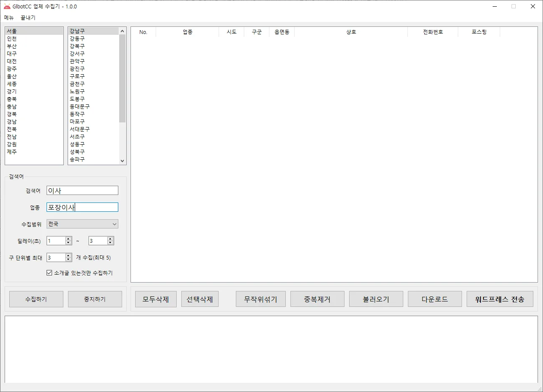Increase the second 딜레이 value with up arrow

[110, 239]
